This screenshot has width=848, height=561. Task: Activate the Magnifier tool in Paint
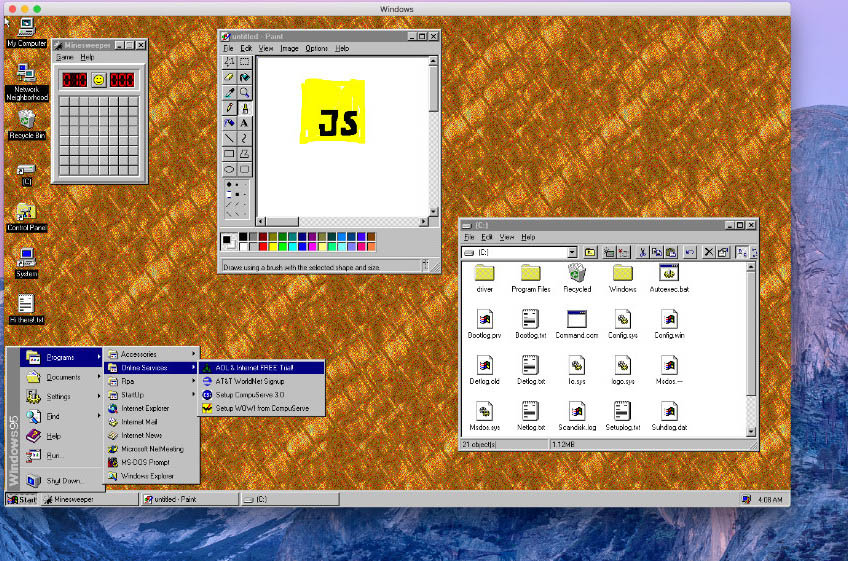[x=244, y=93]
